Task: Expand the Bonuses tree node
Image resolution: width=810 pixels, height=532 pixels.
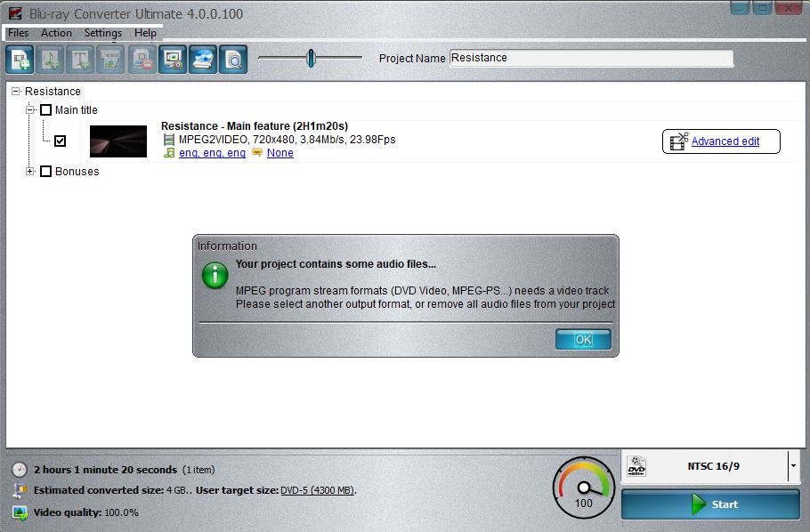Action: coord(30,172)
